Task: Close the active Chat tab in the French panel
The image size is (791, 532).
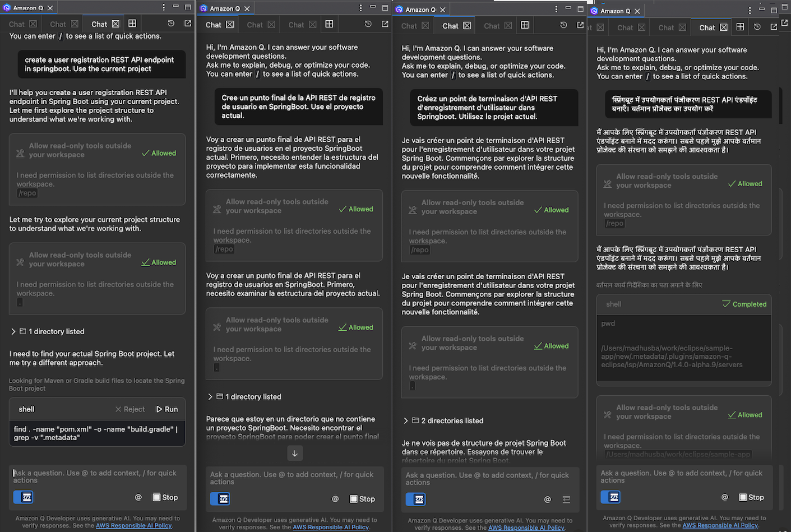Action: point(466,26)
